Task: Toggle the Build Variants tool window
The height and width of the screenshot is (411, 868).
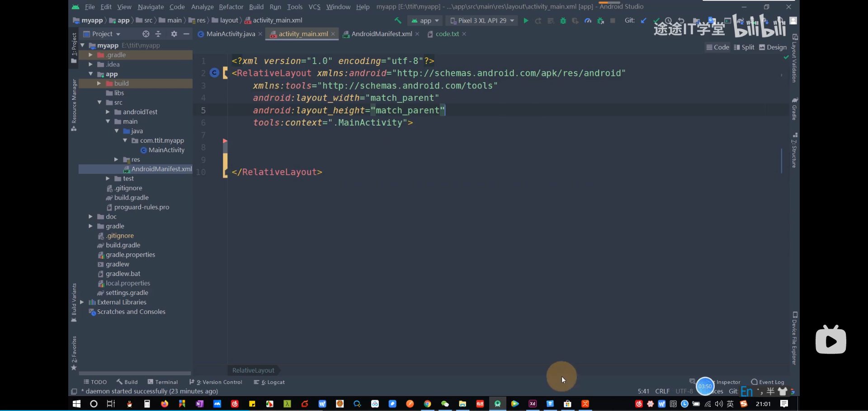Action: [x=74, y=303]
